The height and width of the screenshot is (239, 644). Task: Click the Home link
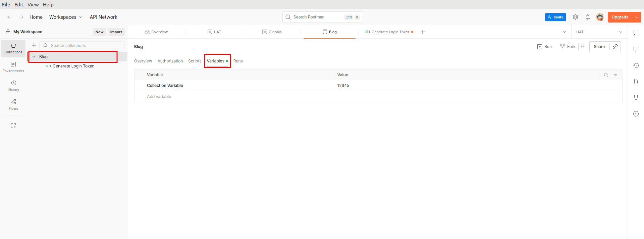[x=36, y=17]
